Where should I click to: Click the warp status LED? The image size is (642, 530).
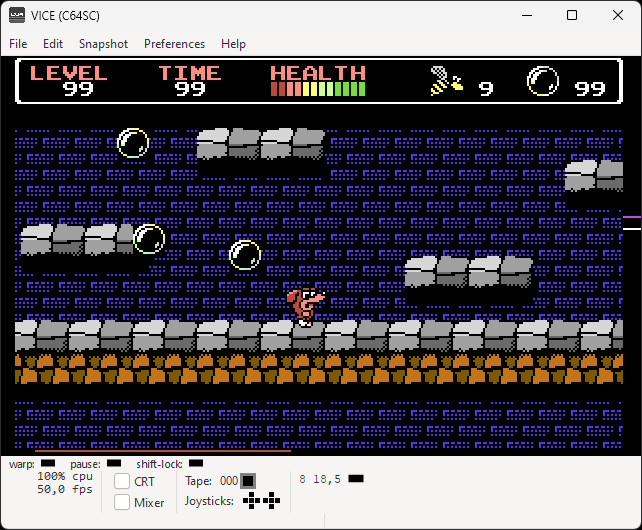click(x=48, y=463)
